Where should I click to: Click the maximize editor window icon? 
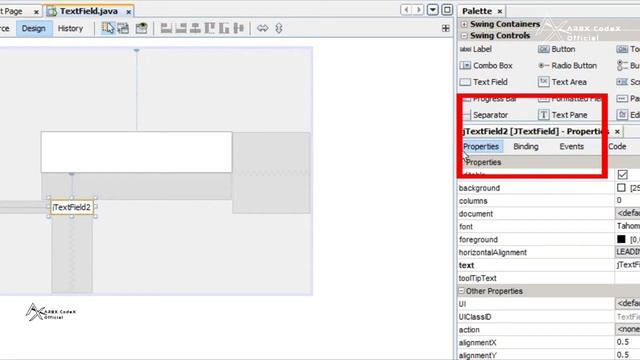[447, 10]
